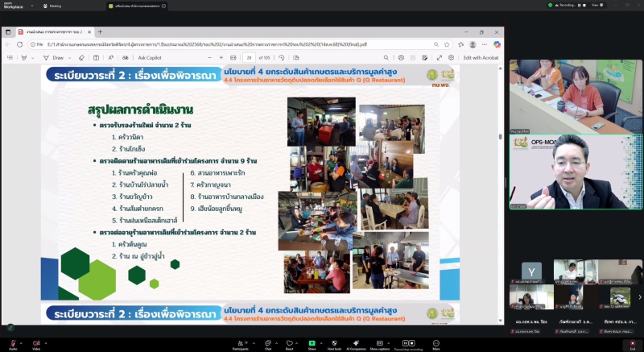Expand the React options arrow

297,342
